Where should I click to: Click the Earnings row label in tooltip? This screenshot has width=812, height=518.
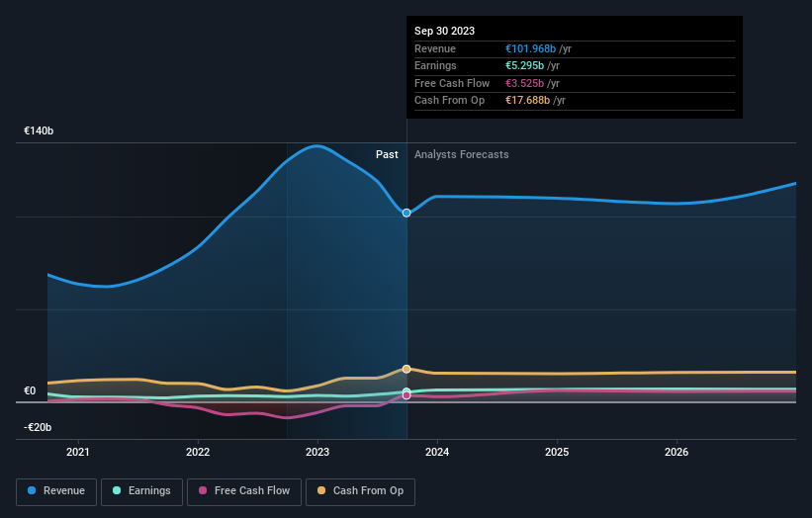click(435, 65)
